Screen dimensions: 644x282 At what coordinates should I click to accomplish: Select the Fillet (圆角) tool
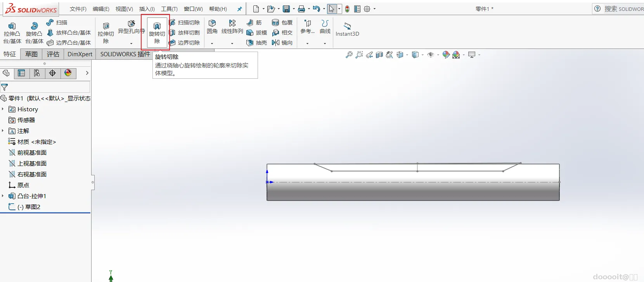(x=212, y=26)
